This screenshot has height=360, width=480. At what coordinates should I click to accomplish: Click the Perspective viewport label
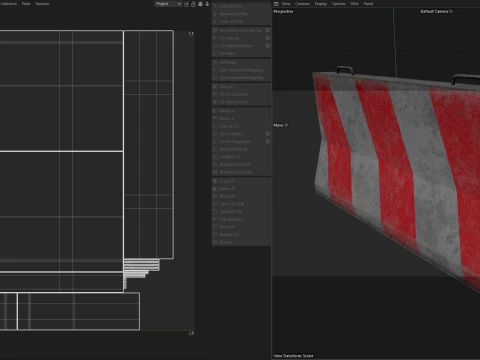(283, 11)
